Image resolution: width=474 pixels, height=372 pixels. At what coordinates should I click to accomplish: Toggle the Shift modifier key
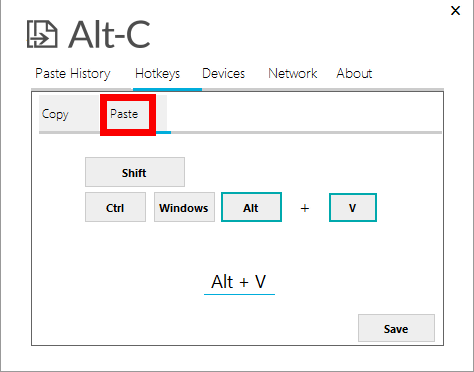135,172
